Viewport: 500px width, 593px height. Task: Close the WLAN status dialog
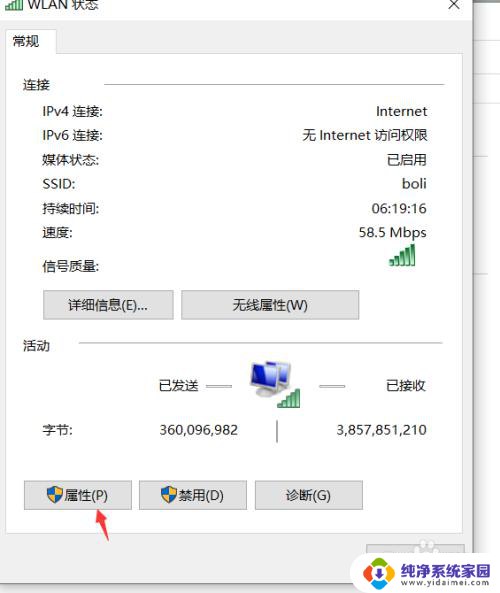pos(453,5)
